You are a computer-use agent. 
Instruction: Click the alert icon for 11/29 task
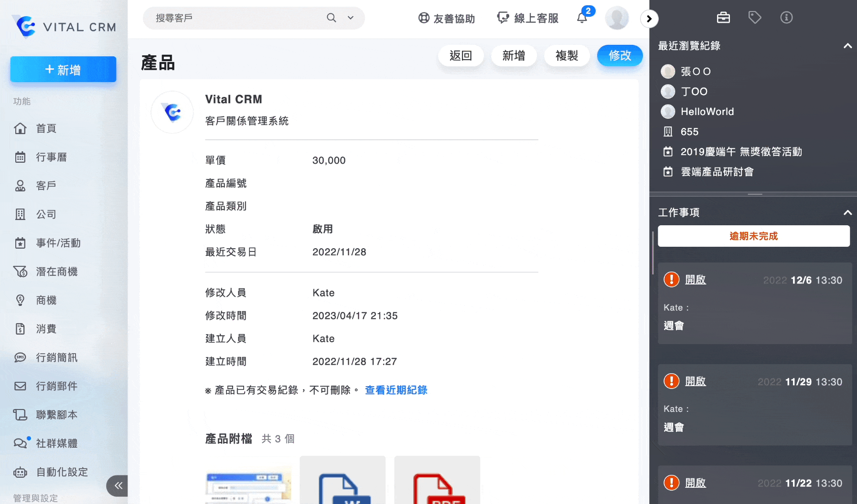(672, 381)
